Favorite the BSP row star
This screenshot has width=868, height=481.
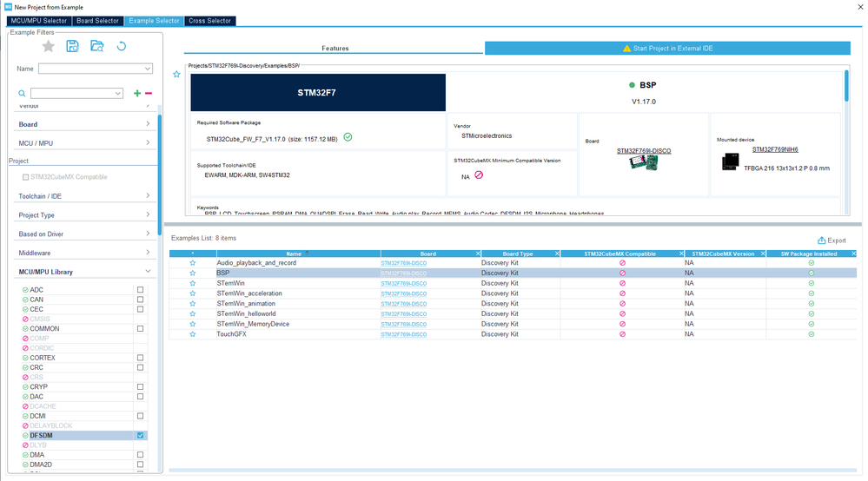(193, 273)
